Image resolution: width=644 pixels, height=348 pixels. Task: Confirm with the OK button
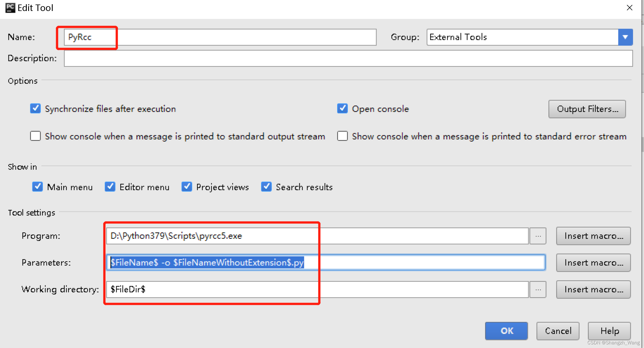pos(507,331)
